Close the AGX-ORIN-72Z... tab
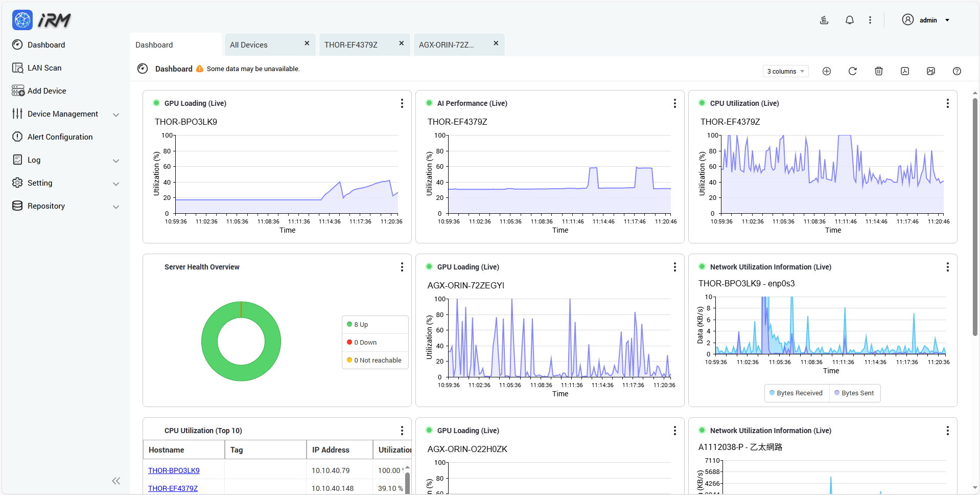 click(x=496, y=43)
